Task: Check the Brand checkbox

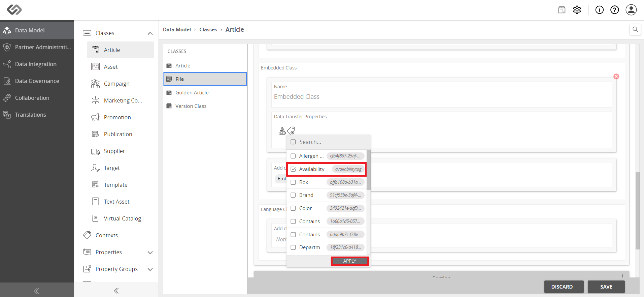Action: pyautogui.click(x=293, y=195)
